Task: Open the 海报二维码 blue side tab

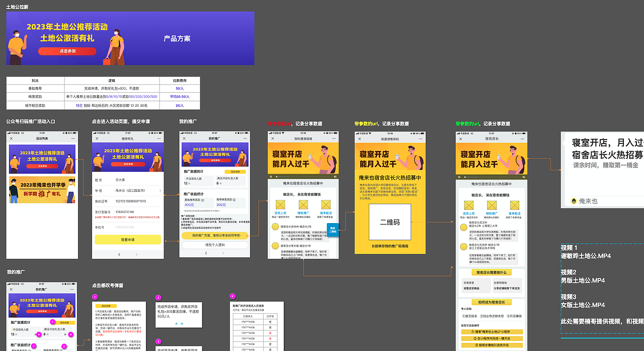Action: pyautogui.click(x=332, y=229)
